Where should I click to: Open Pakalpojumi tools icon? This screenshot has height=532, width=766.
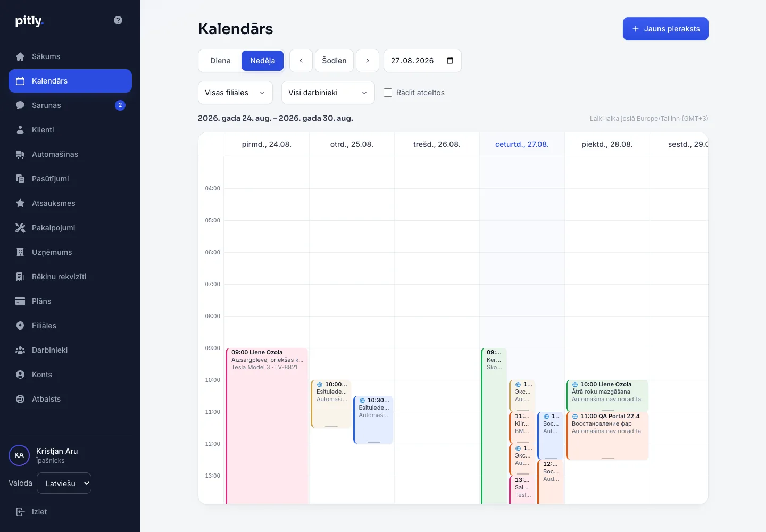tap(20, 228)
